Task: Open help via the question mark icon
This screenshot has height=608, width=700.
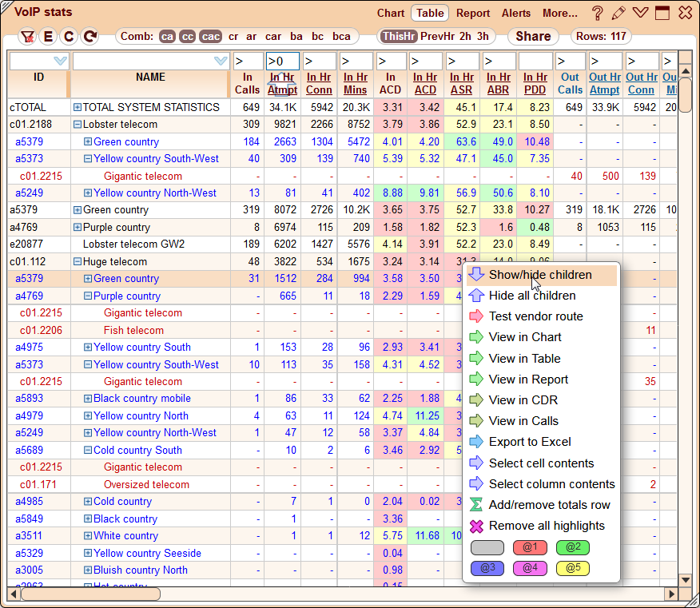Action: 597,13
